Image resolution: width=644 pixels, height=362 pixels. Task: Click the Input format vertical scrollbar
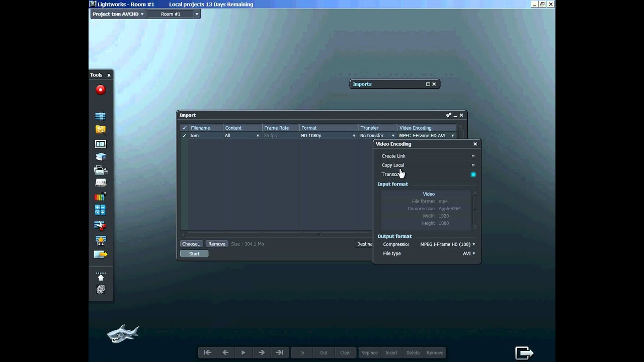475,209
